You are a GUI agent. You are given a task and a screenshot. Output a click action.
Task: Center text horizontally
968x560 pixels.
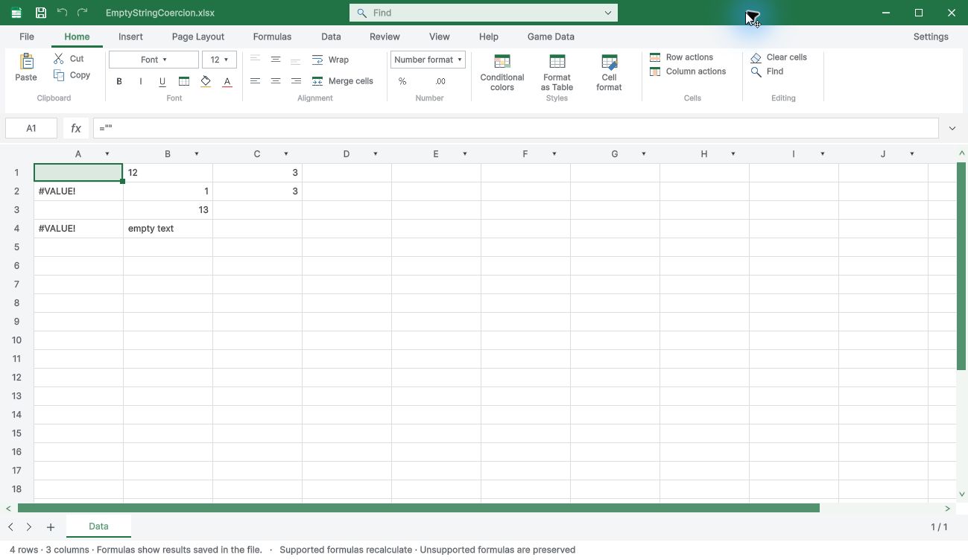coord(276,81)
